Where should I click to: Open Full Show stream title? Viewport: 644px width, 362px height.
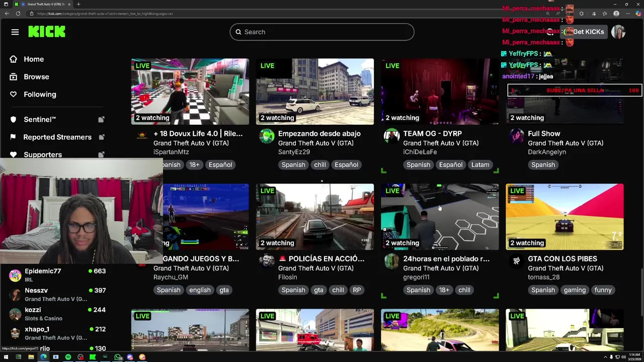544,134
